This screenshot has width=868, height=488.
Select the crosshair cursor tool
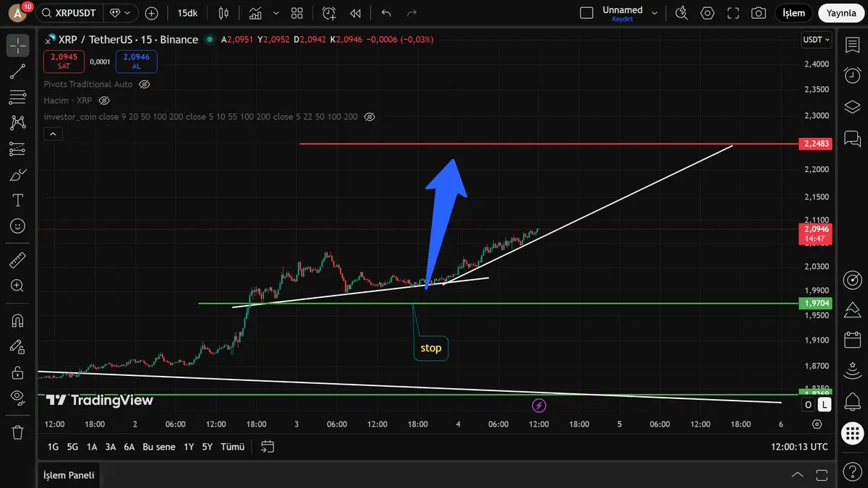click(x=18, y=46)
